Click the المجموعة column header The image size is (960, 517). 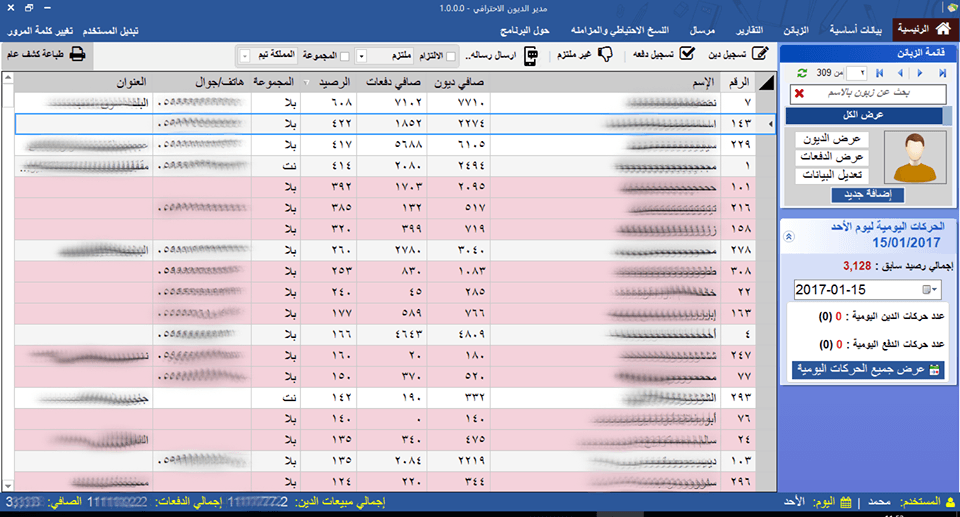(x=274, y=82)
